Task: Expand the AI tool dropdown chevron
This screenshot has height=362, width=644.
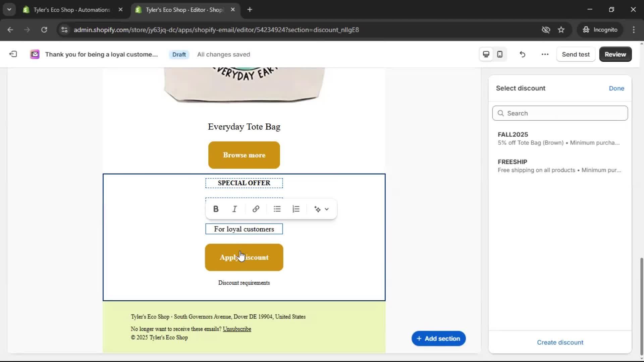Action: (x=327, y=209)
